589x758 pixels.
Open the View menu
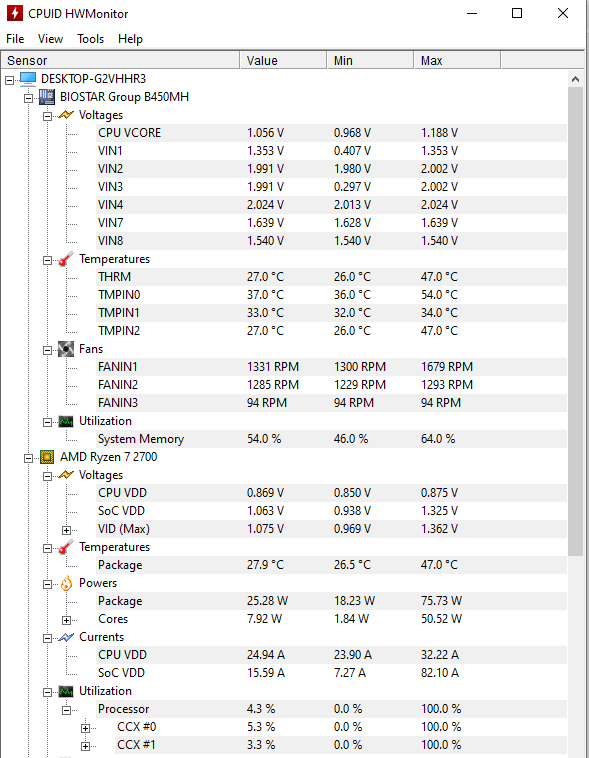coord(50,39)
